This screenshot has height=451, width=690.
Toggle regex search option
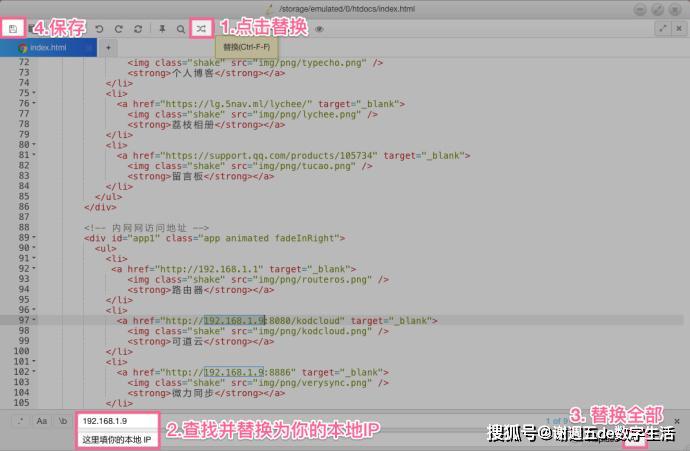point(20,421)
